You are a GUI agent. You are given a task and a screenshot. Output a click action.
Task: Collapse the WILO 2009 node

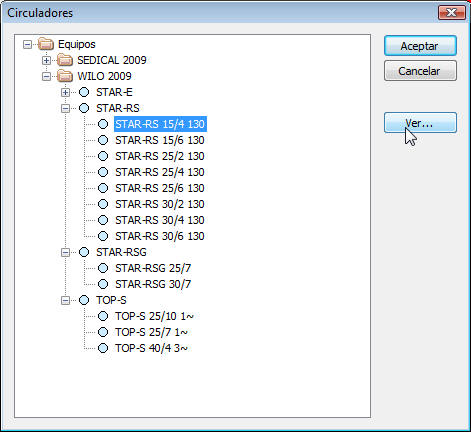point(46,76)
